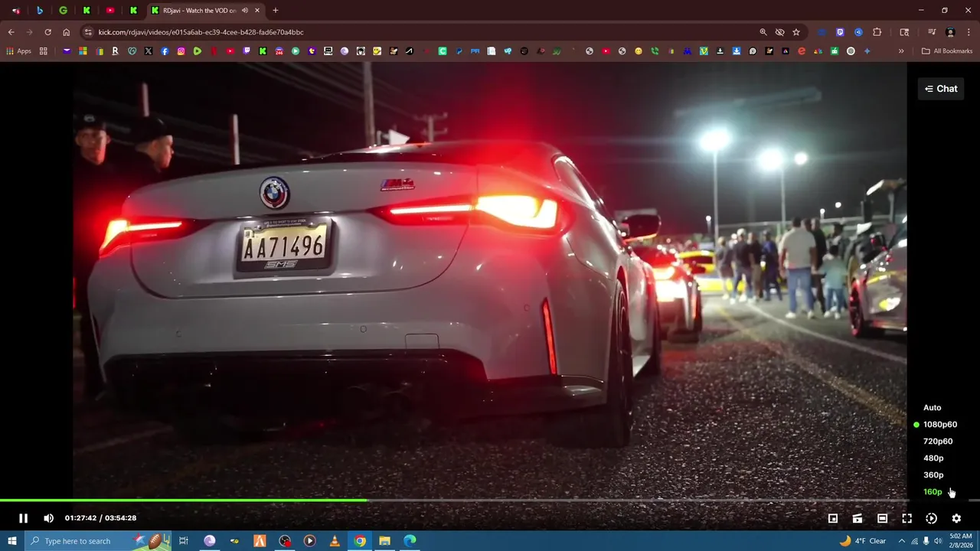
Task: Reload the current page
Action: [x=47, y=32]
